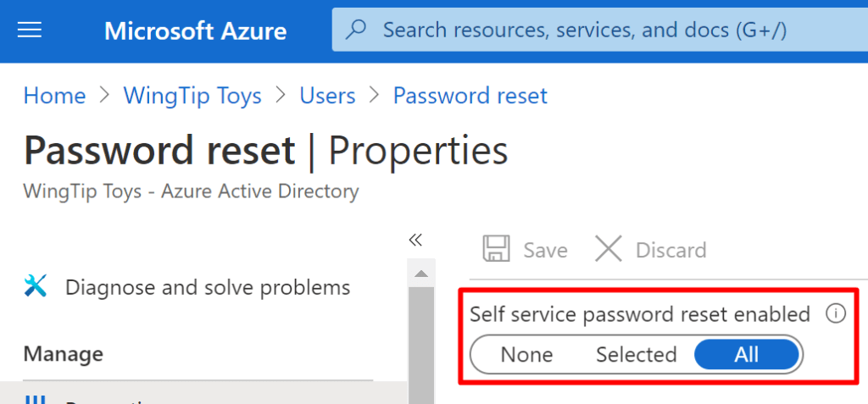Click the search magnifier icon
The width and height of the screenshot is (868, 404).
pyautogui.click(x=358, y=30)
